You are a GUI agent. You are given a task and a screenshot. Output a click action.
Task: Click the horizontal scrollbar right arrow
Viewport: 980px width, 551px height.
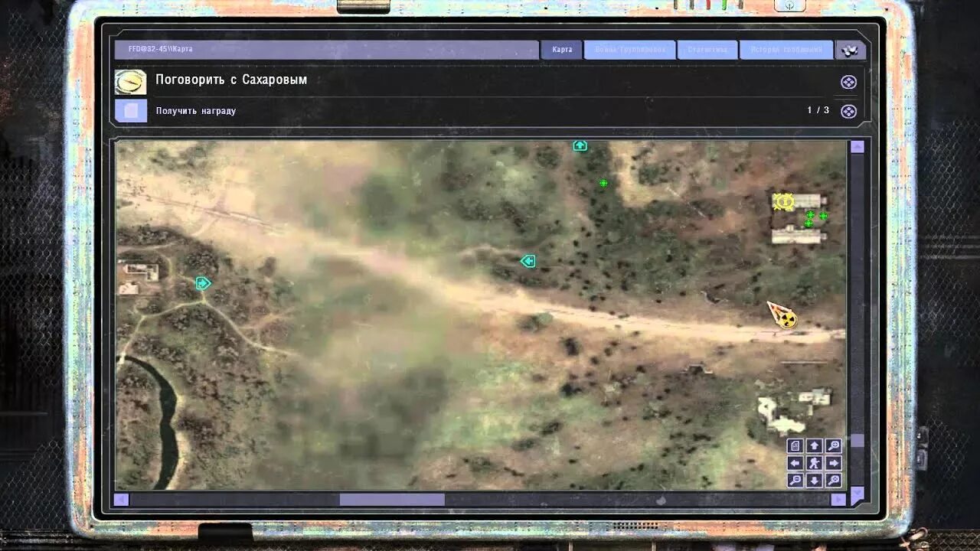[x=838, y=500]
